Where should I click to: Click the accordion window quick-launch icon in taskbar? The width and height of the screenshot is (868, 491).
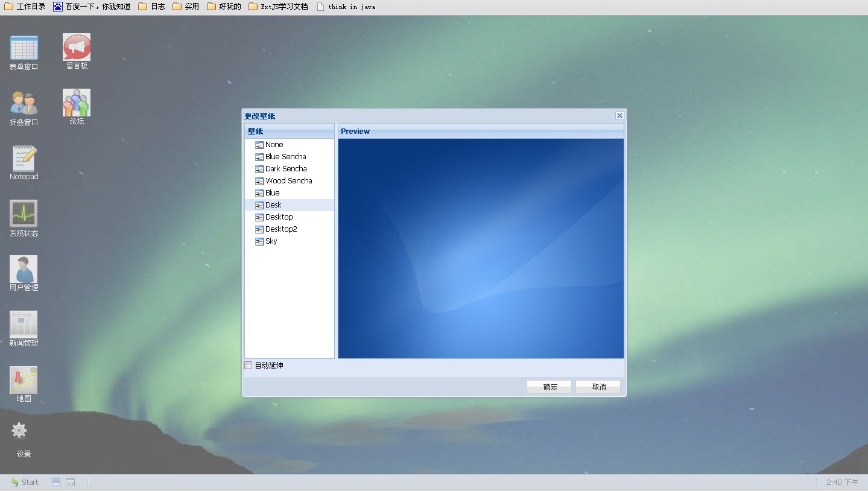coord(56,482)
